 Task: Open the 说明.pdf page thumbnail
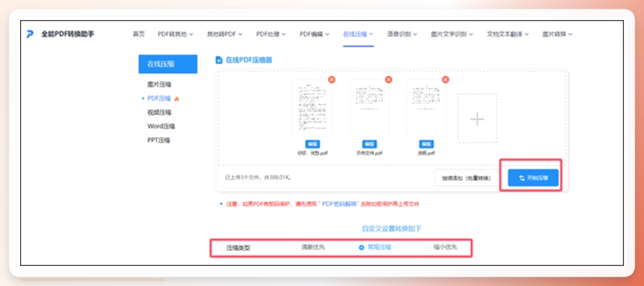tap(427, 108)
